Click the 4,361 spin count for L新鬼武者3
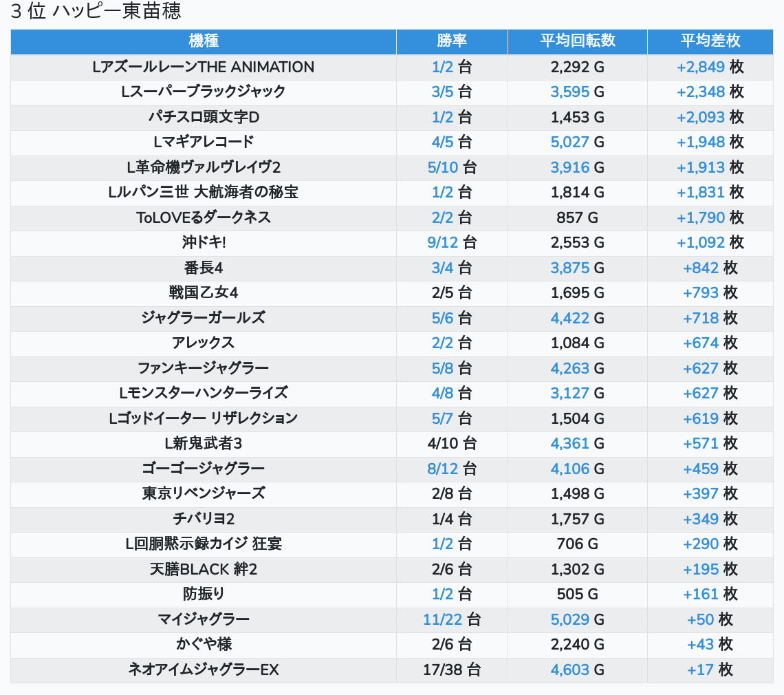 tap(569, 443)
